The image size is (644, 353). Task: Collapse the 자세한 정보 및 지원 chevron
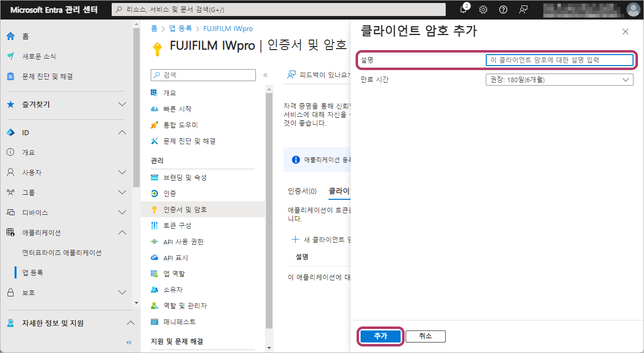[x=130, y=323]
